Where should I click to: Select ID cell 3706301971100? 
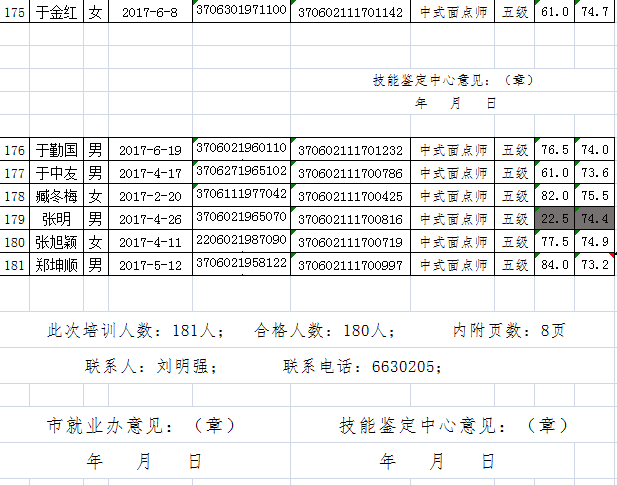(241, 11)
